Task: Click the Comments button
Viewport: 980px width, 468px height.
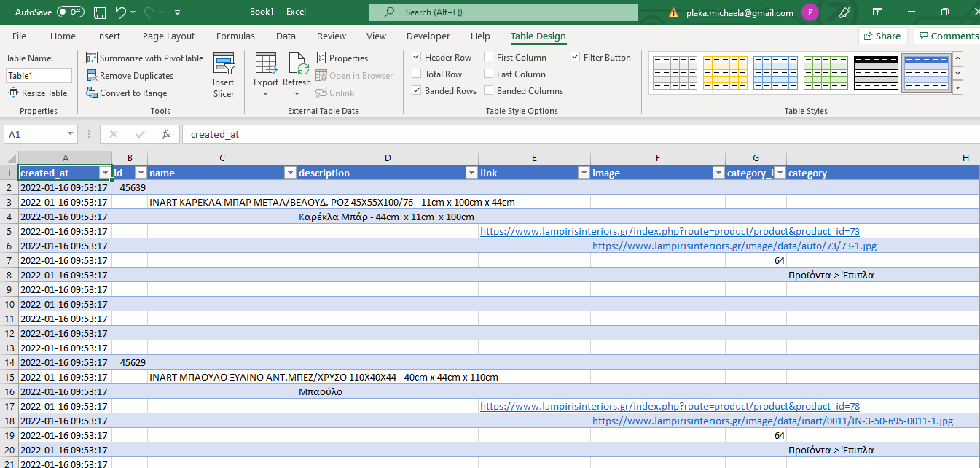Action: (x=947, y=36)
